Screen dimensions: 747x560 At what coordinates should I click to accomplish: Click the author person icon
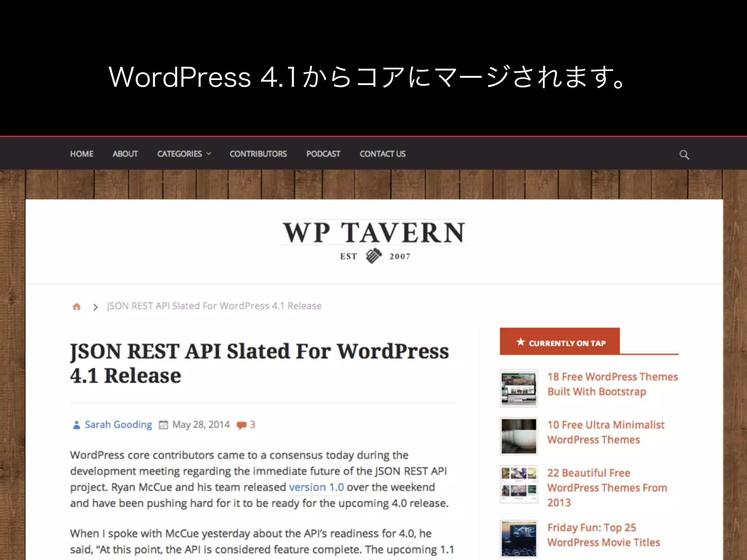[x=76, y=425]
